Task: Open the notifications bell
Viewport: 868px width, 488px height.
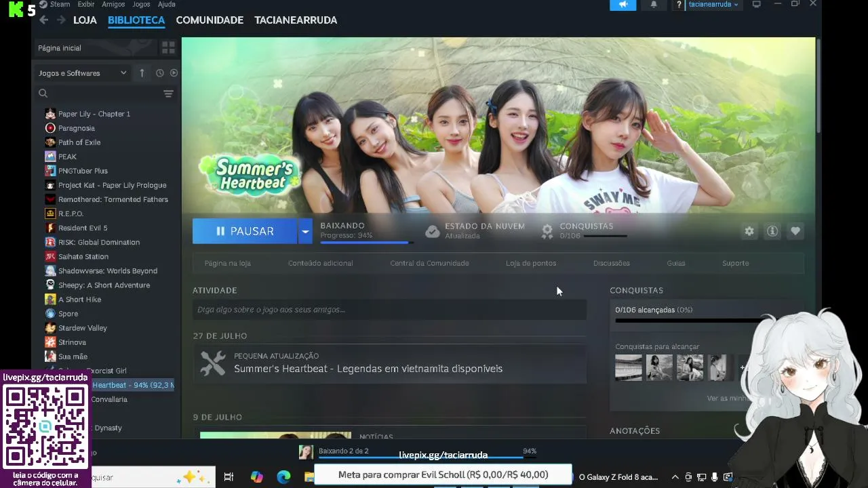Action: pos(654,5)
